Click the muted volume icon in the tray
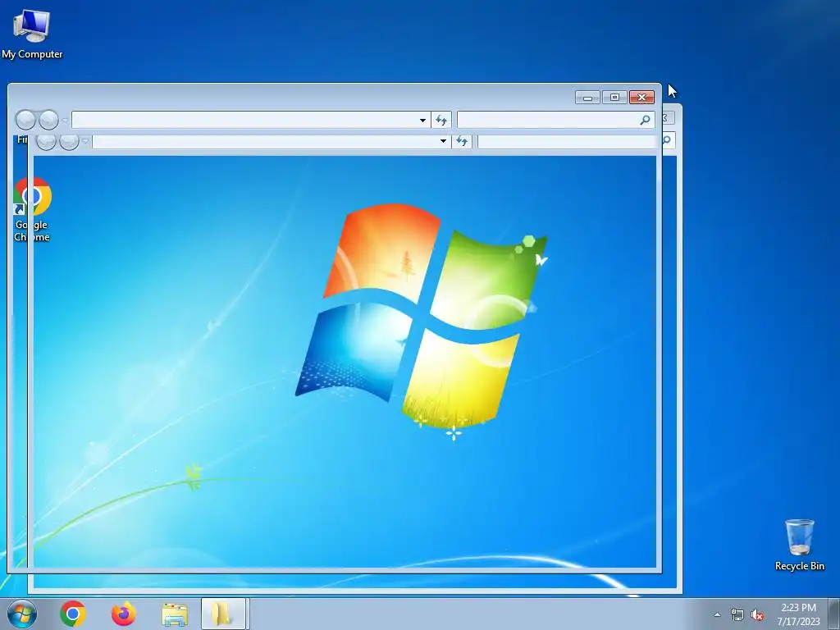This screenshot has width=840, height=630. coord(757,615)
